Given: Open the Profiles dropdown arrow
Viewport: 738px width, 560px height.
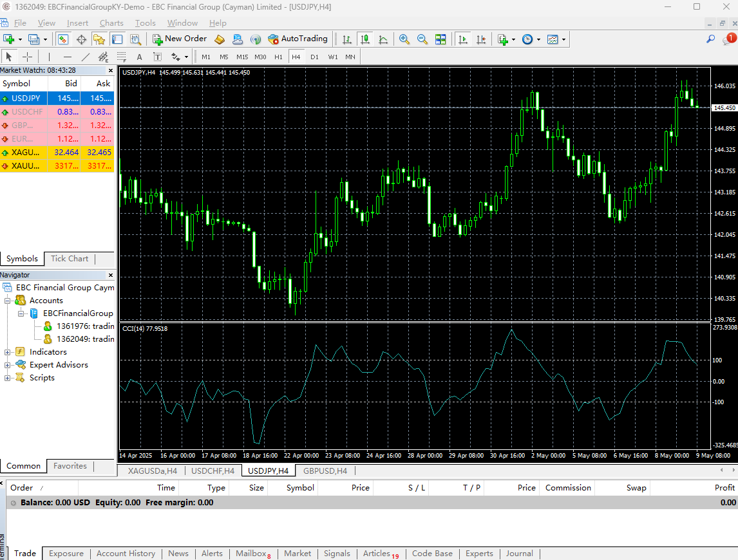Looking at the screenshot, I should pos(45,39).
